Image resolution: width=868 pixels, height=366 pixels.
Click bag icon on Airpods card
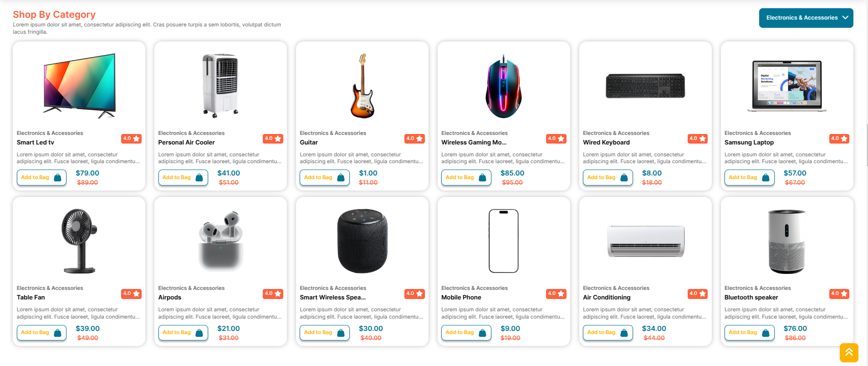199,333
